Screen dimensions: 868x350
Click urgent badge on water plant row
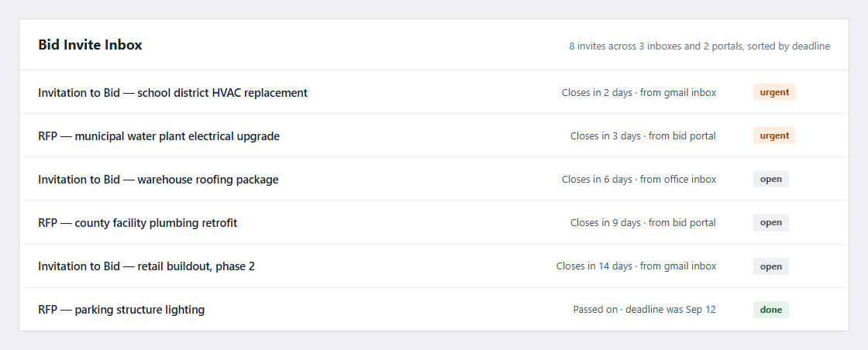774,136
